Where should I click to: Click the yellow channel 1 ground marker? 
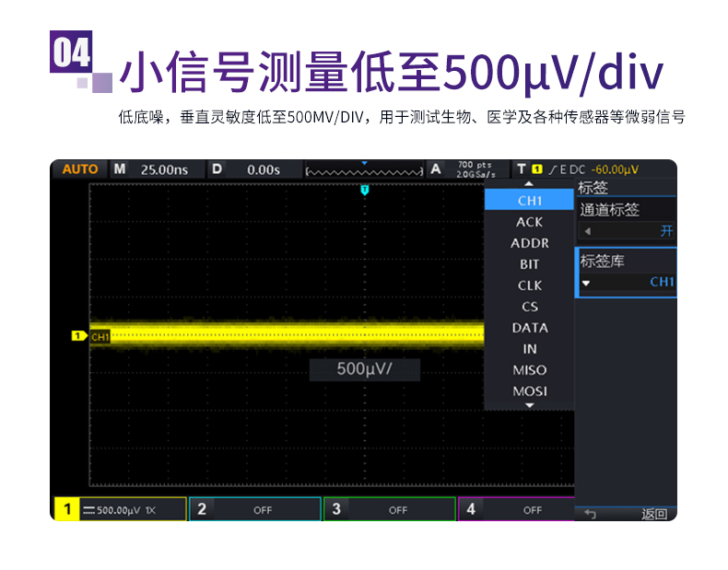pos(79,336)
